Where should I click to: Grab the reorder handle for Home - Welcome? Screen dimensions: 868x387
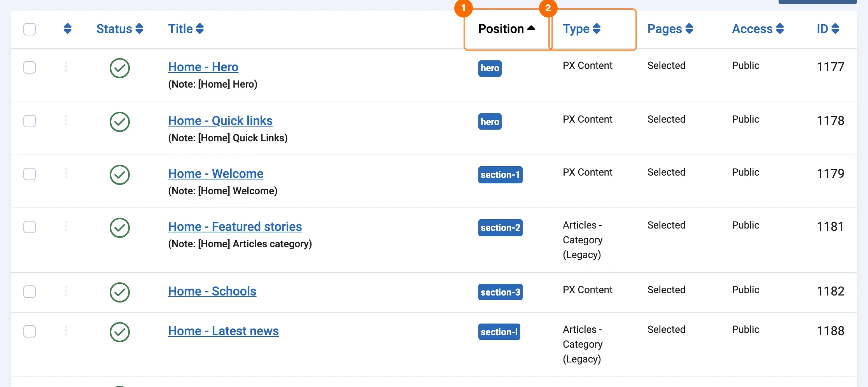(66, 174)
